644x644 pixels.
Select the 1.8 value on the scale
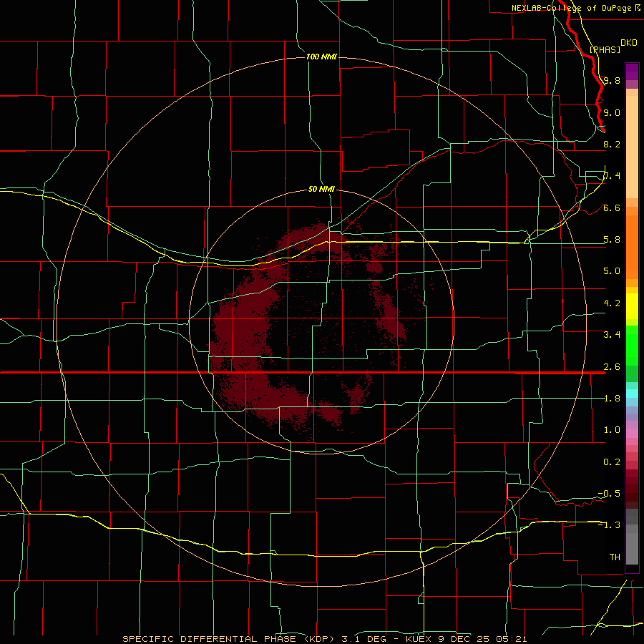(x=612, y=398)
